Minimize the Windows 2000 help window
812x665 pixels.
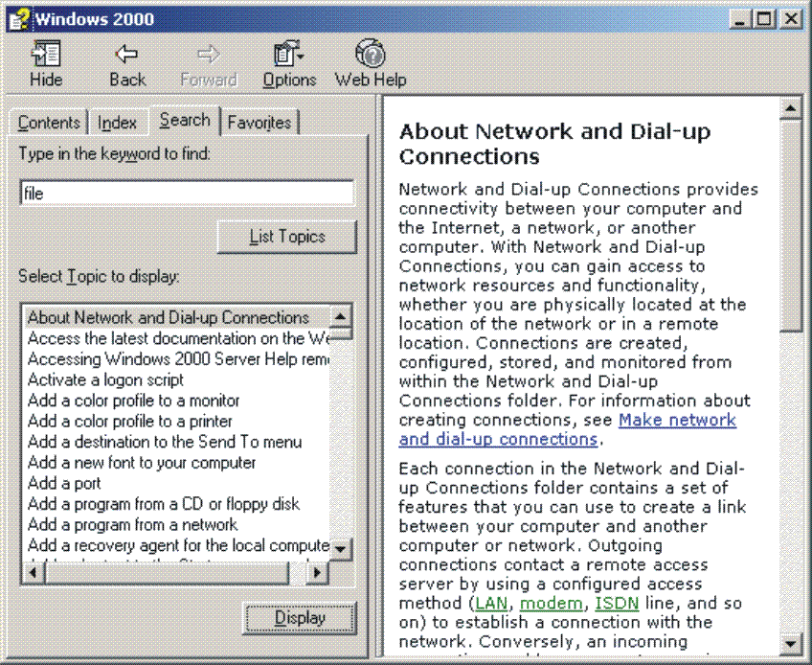click(740, 20)
